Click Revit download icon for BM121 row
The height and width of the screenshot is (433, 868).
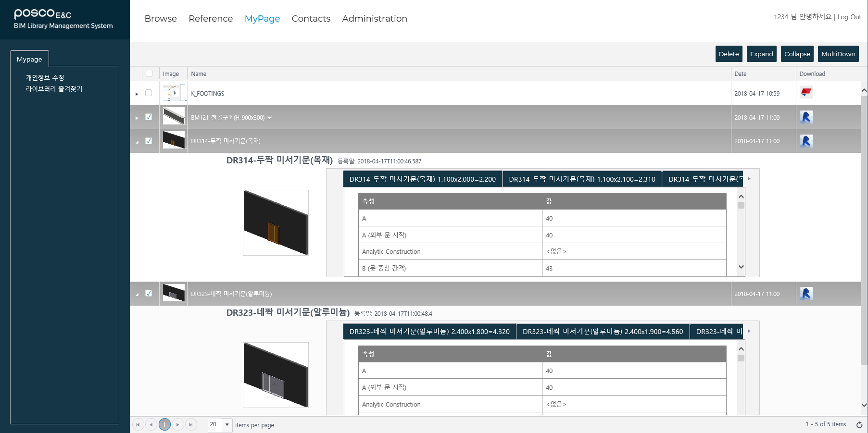[x=806, y=117]
